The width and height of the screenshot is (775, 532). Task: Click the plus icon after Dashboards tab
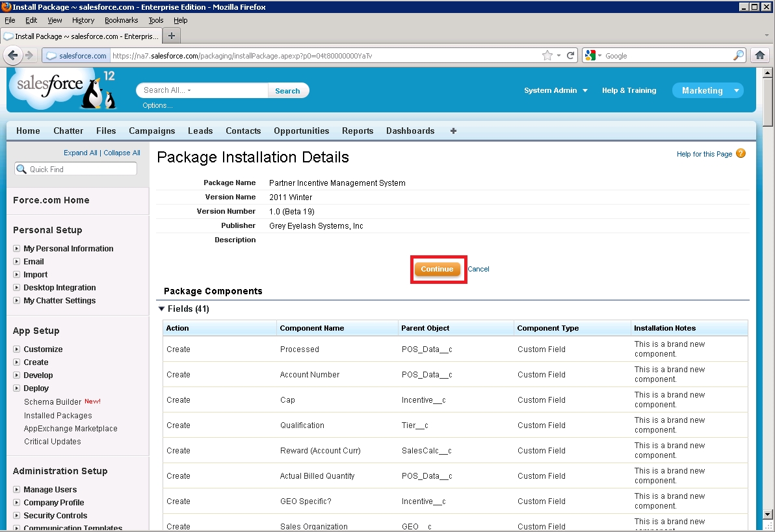[x=453, y=131]
